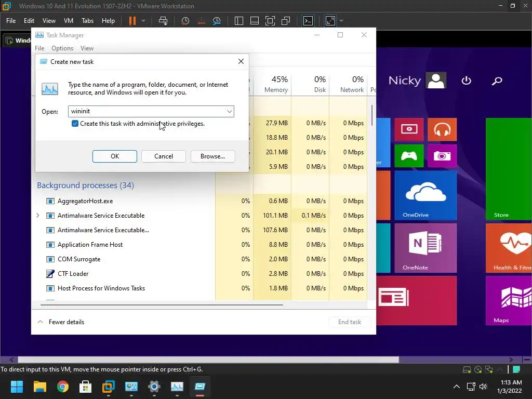Collapse Task Manager with Fewer details
The image size is (532, 399).
coord(61,322)
